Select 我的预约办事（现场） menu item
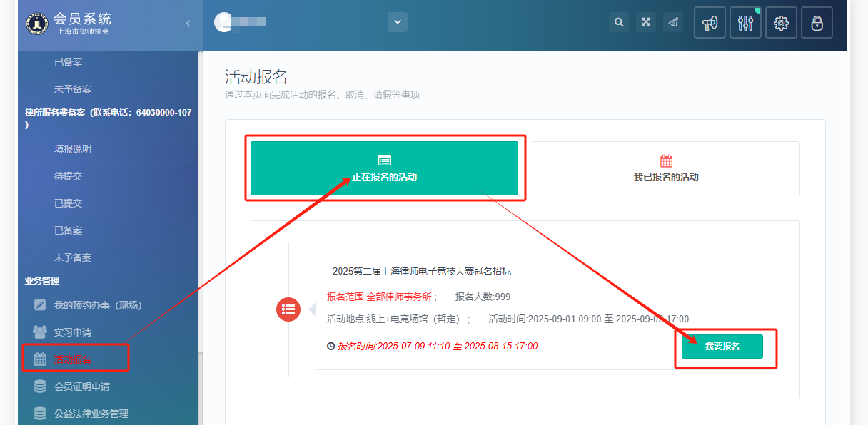The height and width of the screenshot is (425, 868). [98, 305]
